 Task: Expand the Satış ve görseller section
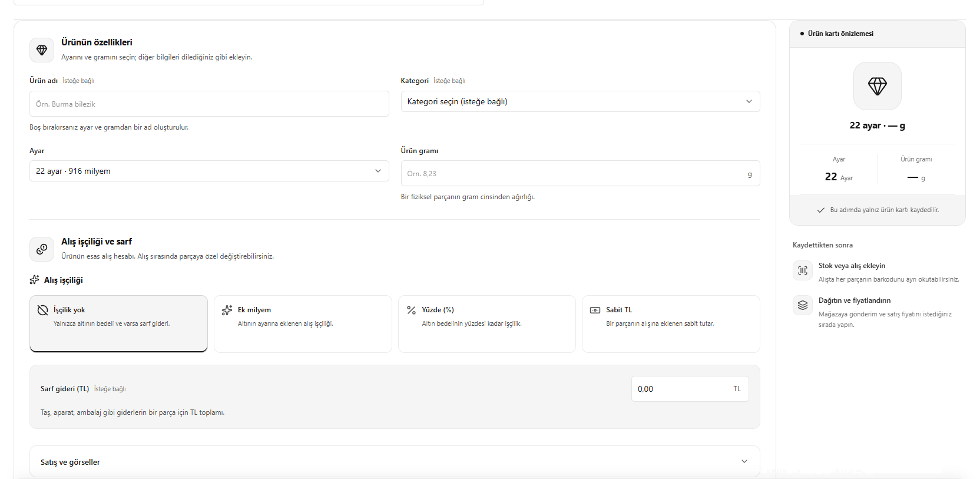click(x=395, y=462)
